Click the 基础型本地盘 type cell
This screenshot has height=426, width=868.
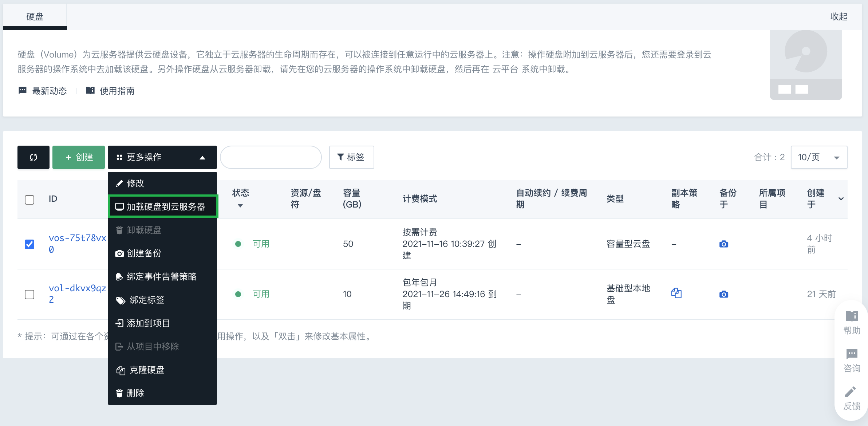(x=628, y=294)
